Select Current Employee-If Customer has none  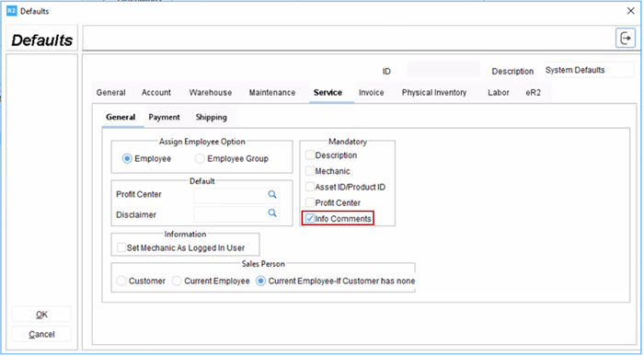click(x=260, y=281)
